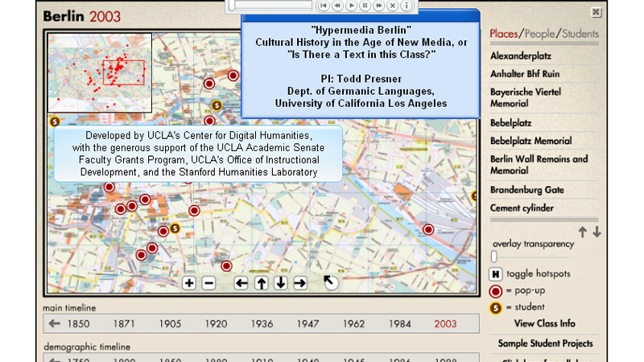The height and width of the screenshot is (362, 644).
Task: Jump to 1947 on main timeline
Action: tap(308, 324)
